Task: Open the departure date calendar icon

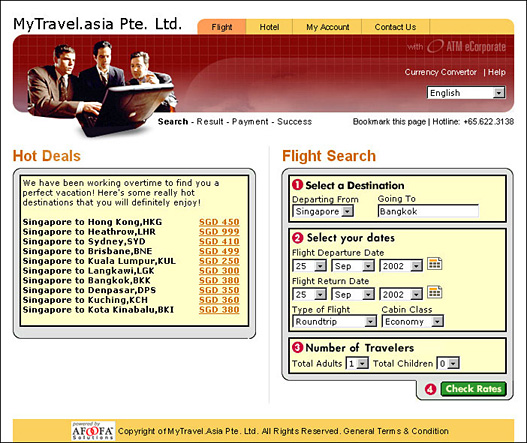Action: point(434,264)
